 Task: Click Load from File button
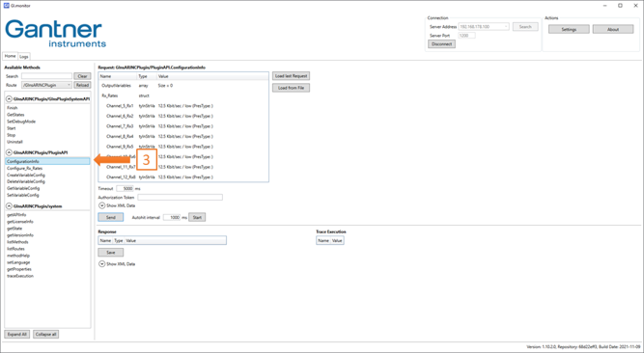(x=291, y=88)
